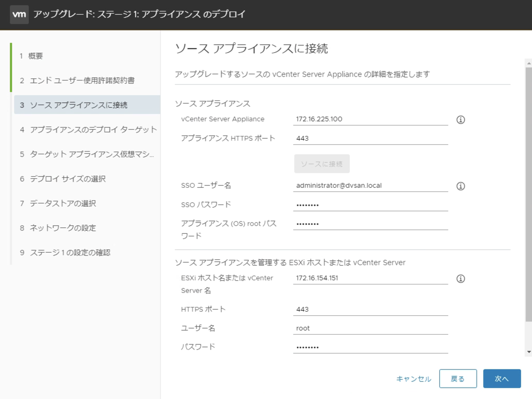Select step 8 ネットワークの設定
Image resolution: width=532 pixels, height=399 pixels.
(64, 228)
